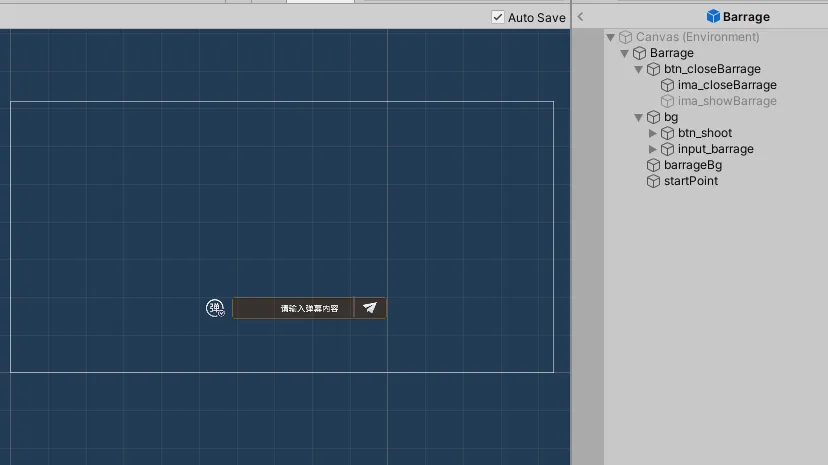
Task: Select the bg object
Action: (671, 117)
